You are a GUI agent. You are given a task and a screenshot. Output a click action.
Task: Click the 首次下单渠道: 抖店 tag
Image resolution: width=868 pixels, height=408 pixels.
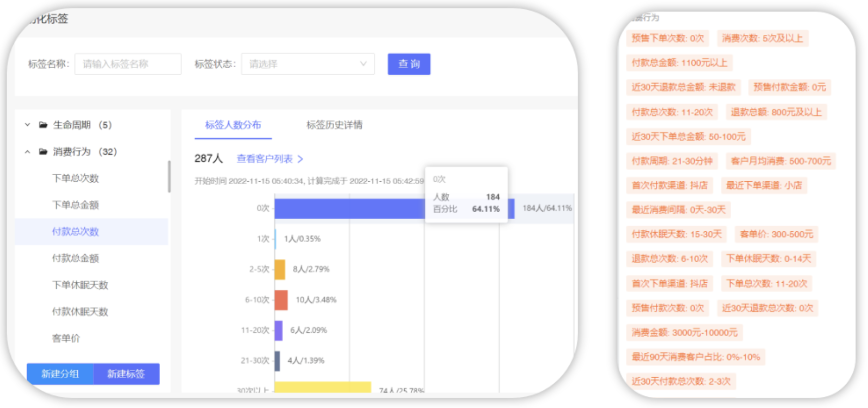coord(669,284)
